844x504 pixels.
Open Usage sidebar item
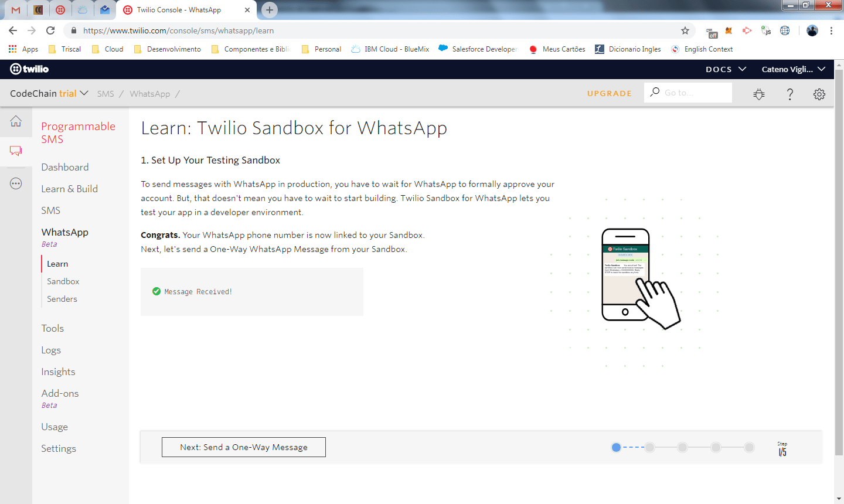click(55, 427)
